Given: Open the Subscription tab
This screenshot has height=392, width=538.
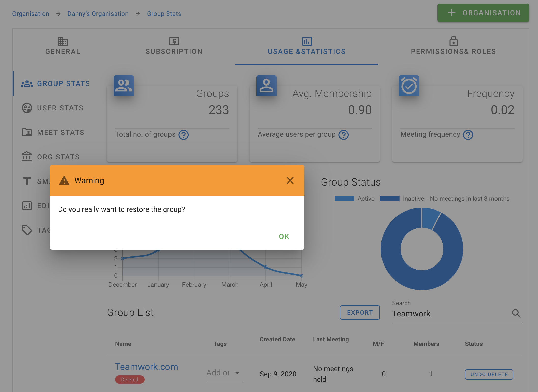Looking at the screenshot, I should [174, 46].
